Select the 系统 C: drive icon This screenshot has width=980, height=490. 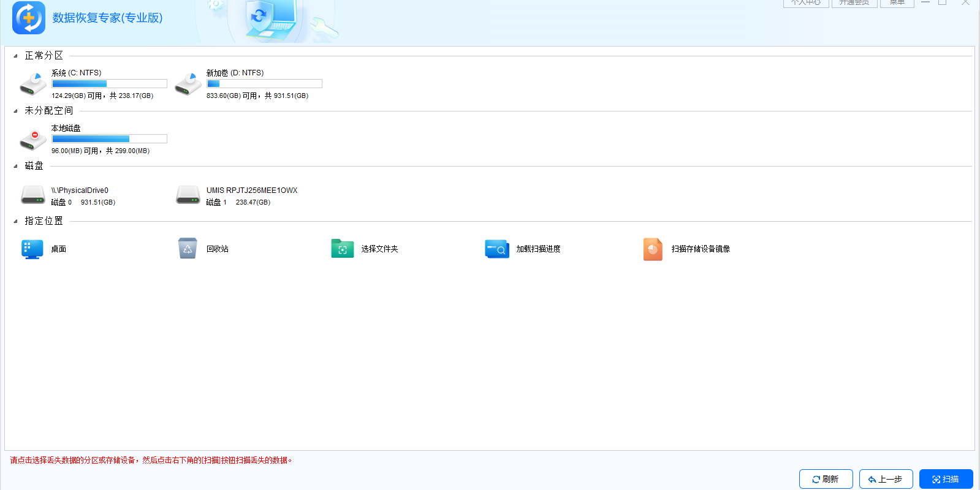(33, 84)
